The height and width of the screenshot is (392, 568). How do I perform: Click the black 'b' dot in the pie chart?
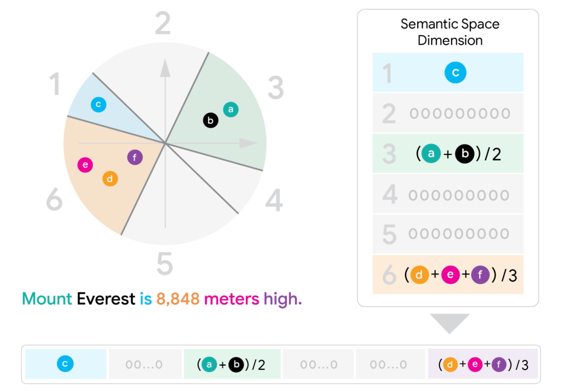click(x=210, y=120)
